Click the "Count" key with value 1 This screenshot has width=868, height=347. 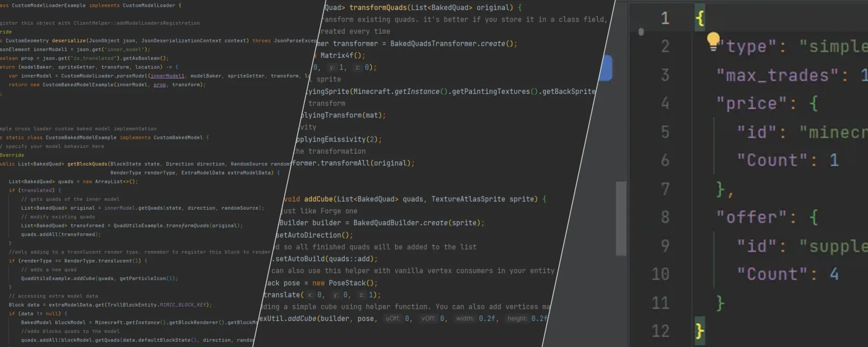[x=772, y=160]
